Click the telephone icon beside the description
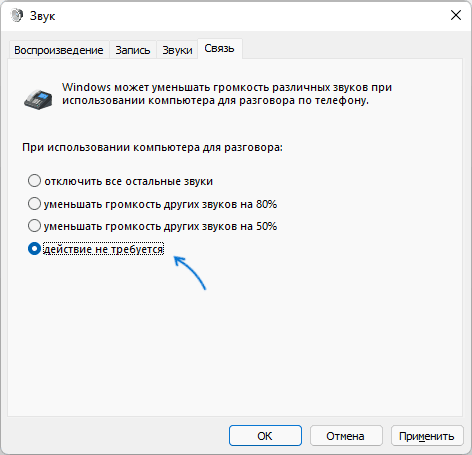Image resolution: width=472 pixels, height=455 pixels. 38,99
